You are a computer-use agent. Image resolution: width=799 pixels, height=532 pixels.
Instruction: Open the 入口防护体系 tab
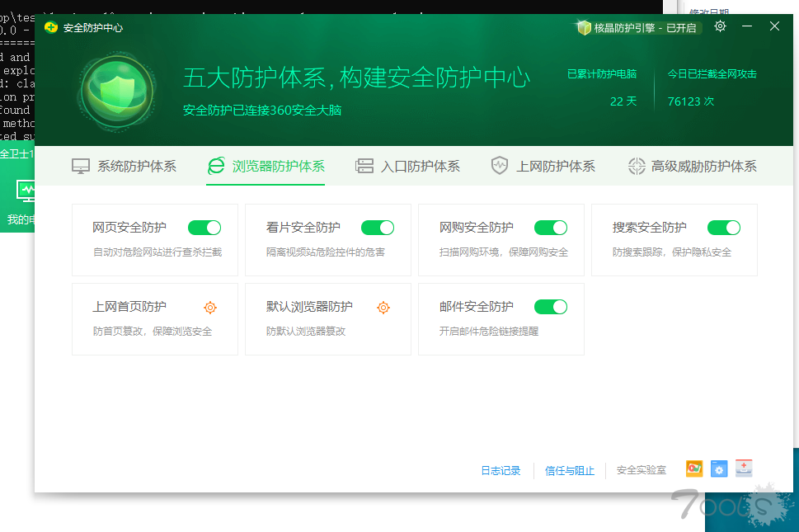point(407,166)
